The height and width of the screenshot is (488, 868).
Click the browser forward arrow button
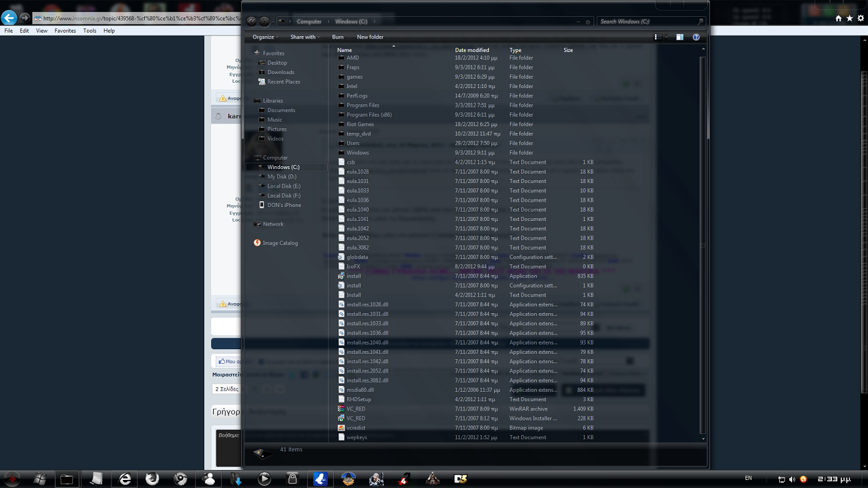[25, 18]
